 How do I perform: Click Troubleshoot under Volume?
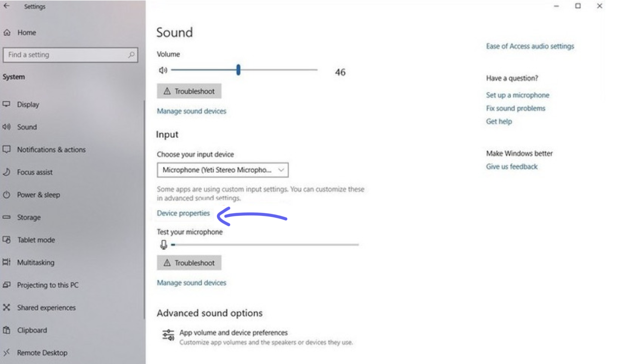pos(189,91)
